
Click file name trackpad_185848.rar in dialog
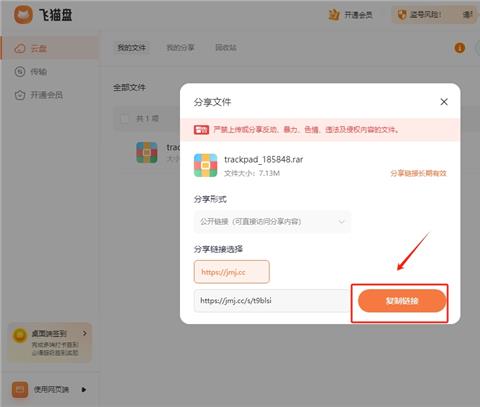coord(264,159)
